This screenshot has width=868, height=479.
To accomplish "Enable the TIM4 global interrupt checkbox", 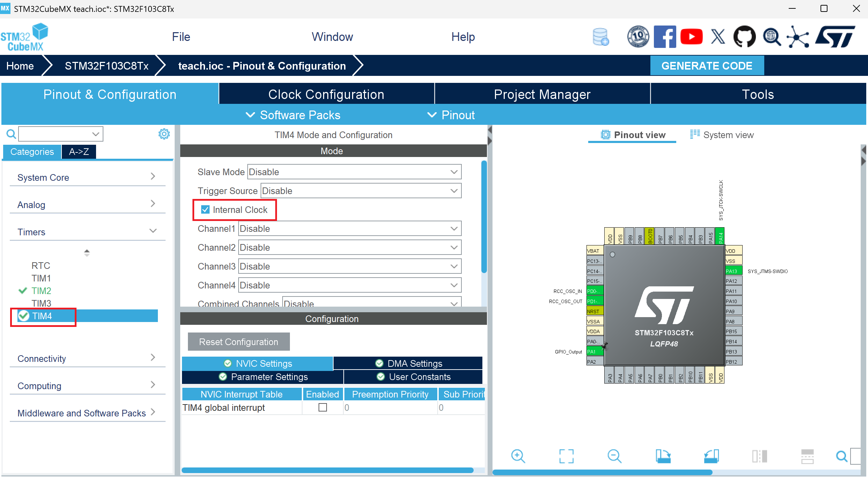I will tap(323, 407).
